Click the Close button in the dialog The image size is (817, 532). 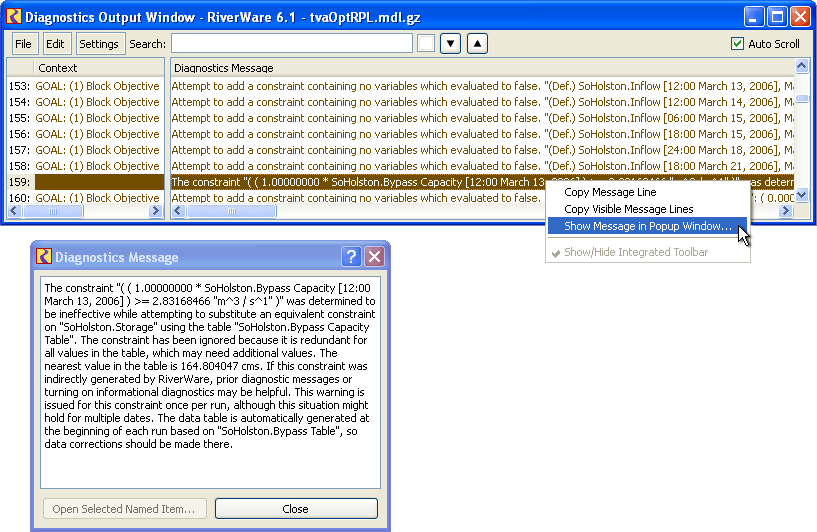click(x=296, y=509)
